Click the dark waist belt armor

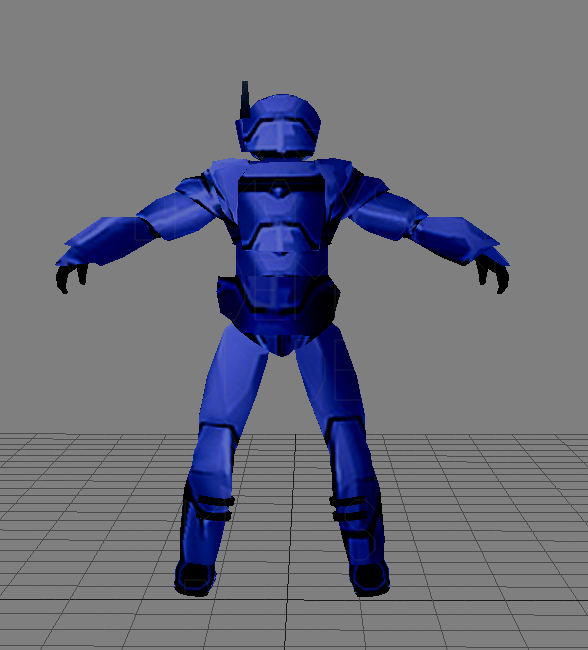[278, 303]
